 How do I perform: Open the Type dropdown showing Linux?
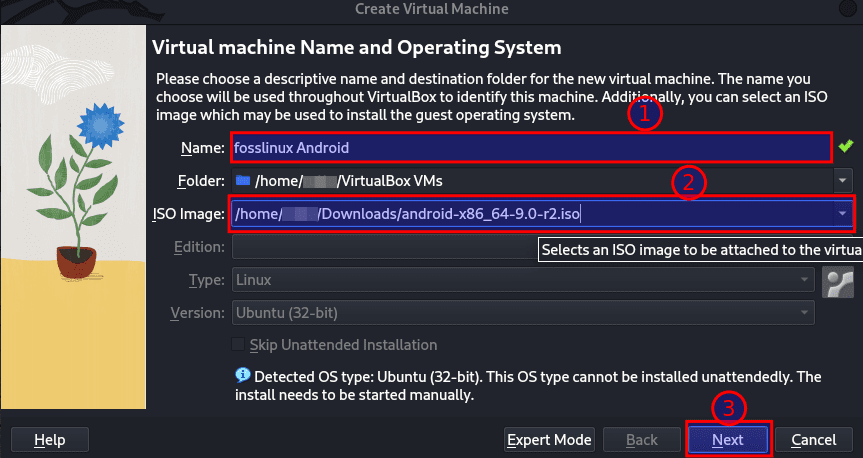[523, 280]
